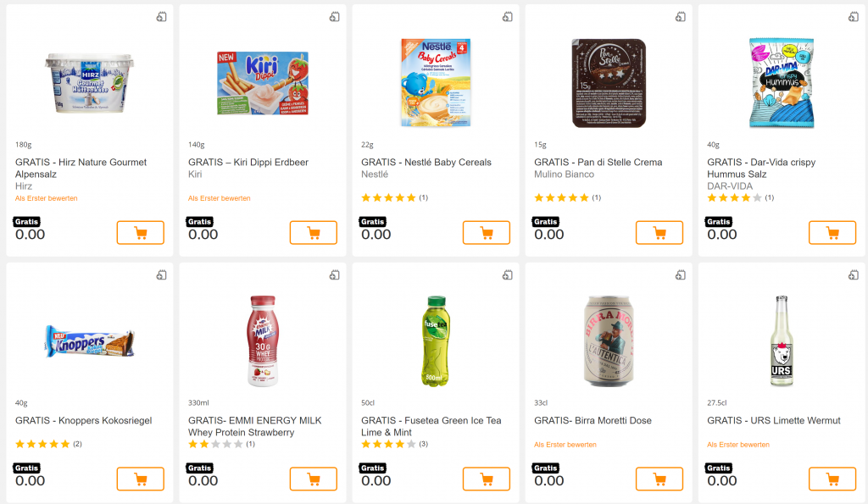Be first to rate Kiri Dippi Erdbeer
Viewport: 868px width, 504px height.
click(220, 198)
